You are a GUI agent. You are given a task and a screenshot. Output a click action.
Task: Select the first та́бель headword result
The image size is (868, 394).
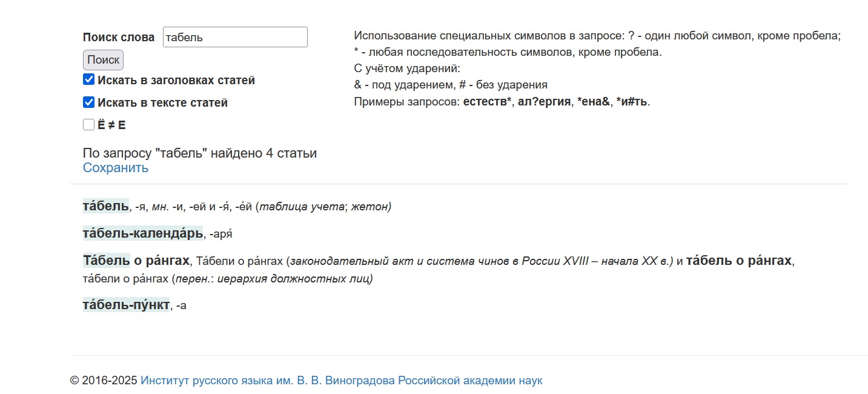tap(105, 206)
